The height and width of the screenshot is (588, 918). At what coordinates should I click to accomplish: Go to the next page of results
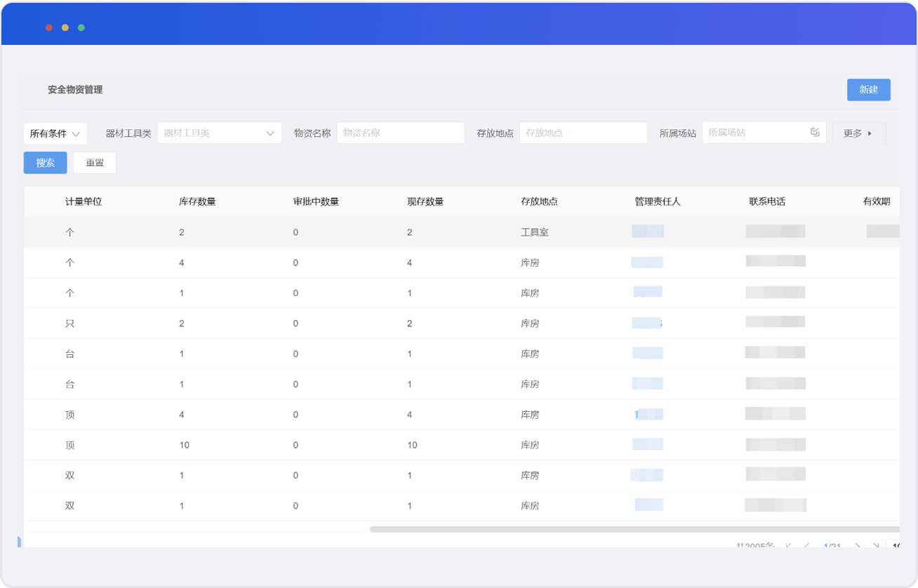click(x=858, y=545)
